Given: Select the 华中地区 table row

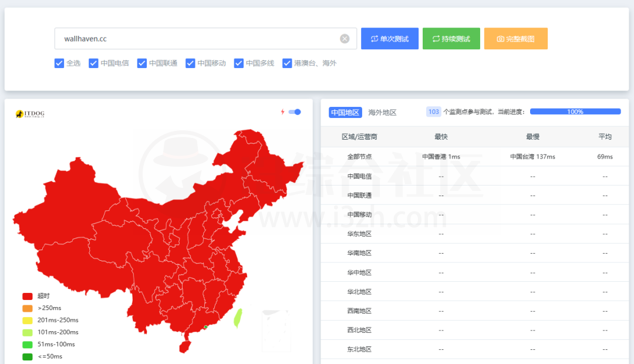Looking at the screenshot, I should coord(475,272).
